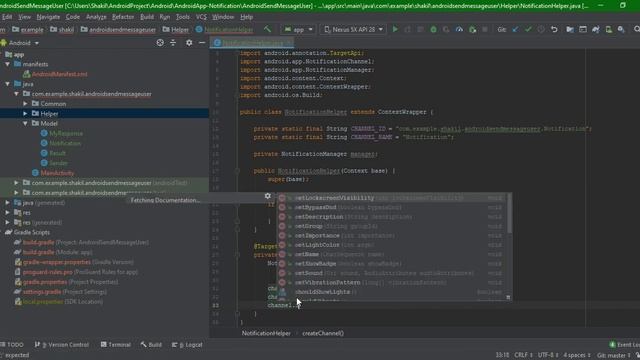
Task: Open the Version Control tool window
Action: coord(62,344)
